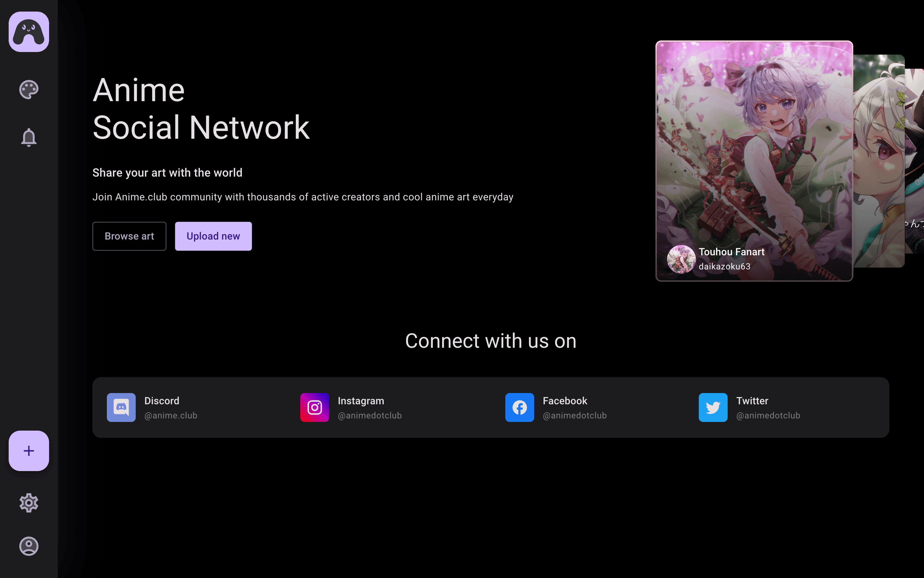Viewport: 924px width, 578px height.
Task: Click the Twitter label text
Action: pyautogui.click(x=752, y=401)
